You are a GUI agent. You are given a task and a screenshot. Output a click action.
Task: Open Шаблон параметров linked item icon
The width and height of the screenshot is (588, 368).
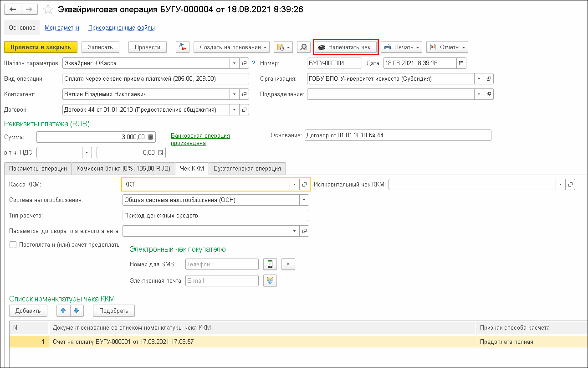pyautogui.click(x=244, y=63)
